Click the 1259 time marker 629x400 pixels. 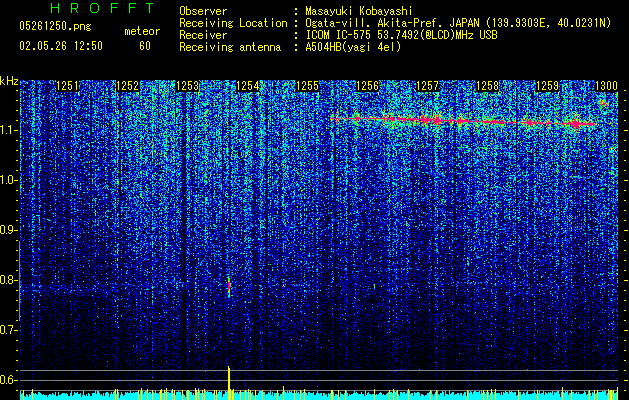pyautogui.click(x=547, y=86)
